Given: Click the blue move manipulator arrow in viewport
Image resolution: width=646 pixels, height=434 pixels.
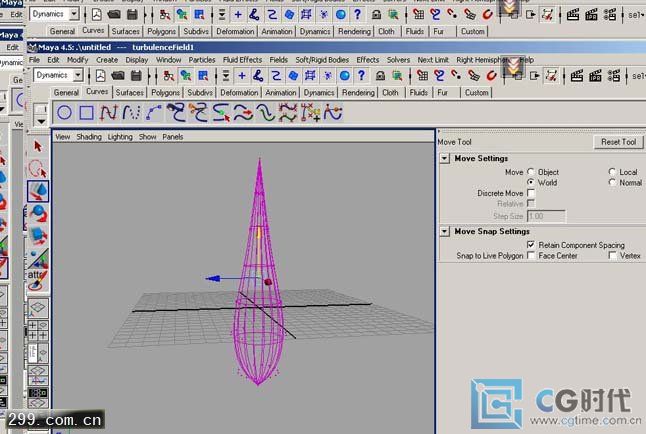Looking at the screenshot, I should pos(213,279).
